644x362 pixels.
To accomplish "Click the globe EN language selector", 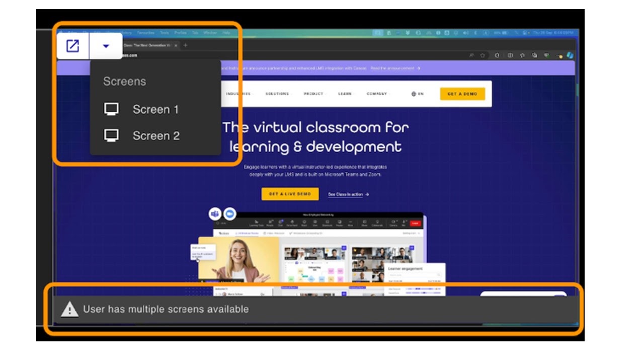I will coord(417,94).
